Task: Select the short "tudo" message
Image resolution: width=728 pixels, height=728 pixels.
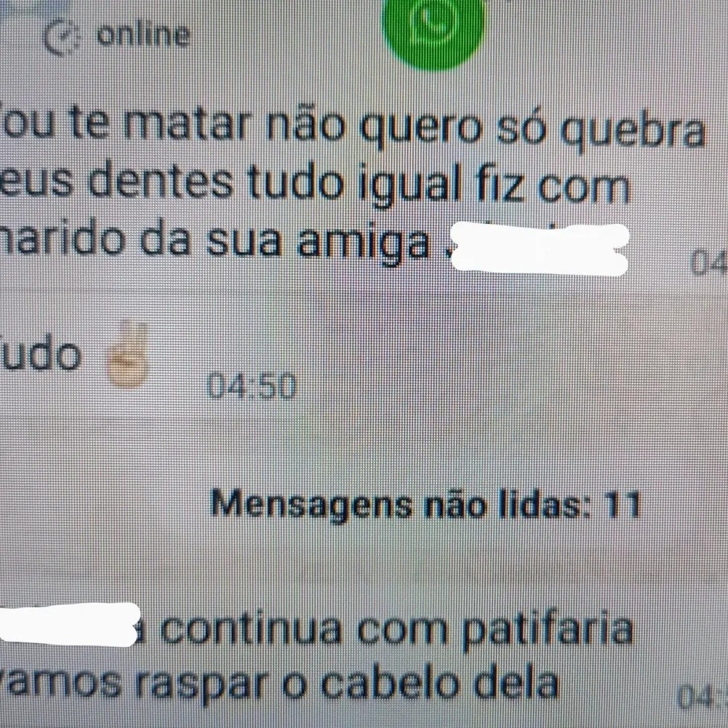Action: [x=40, y=354]
